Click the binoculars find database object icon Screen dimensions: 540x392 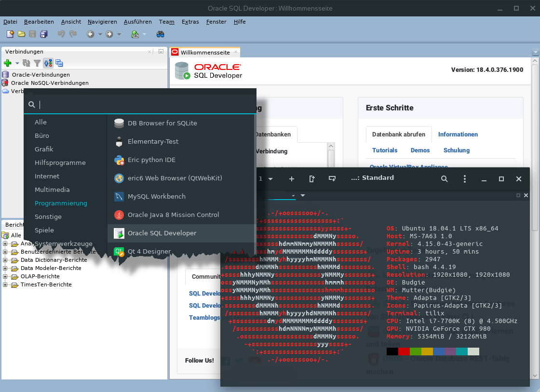click(x=160, y=34)
